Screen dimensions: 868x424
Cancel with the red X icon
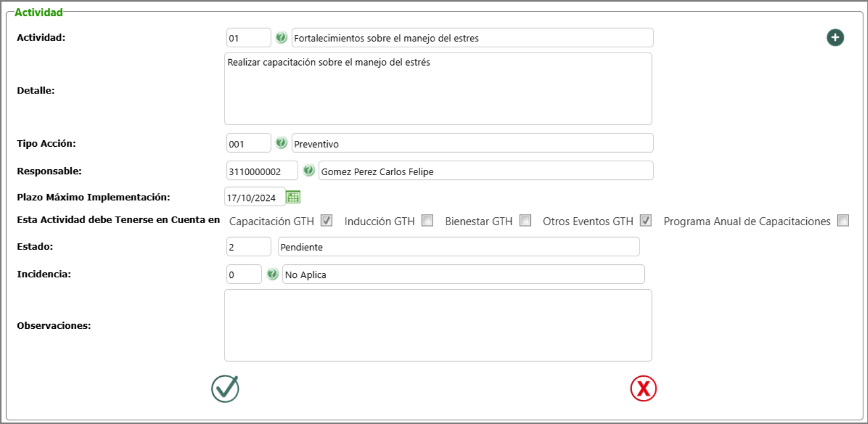(x=643, y=389)
